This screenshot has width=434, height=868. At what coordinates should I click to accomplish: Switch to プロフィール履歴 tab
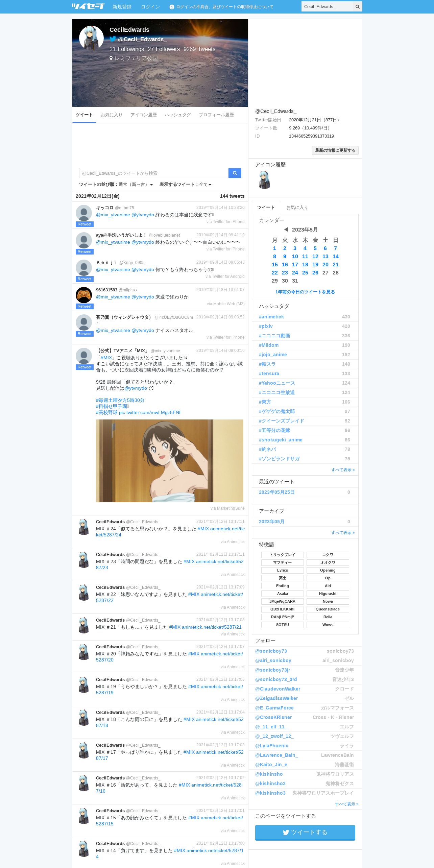click(216, 115)
